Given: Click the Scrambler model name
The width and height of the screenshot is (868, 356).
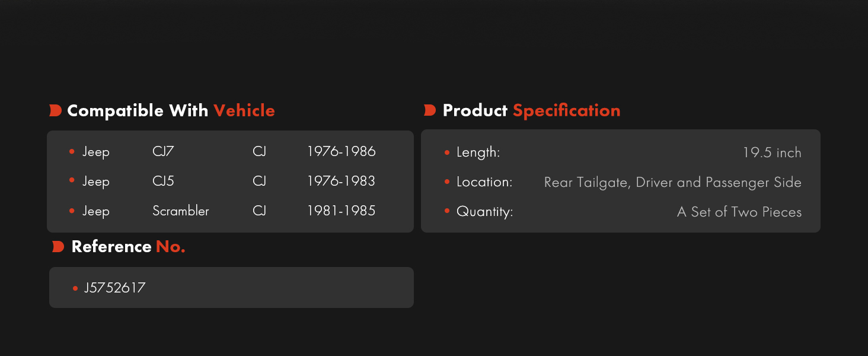Looking at the screenshot, I should pos(180,211).
